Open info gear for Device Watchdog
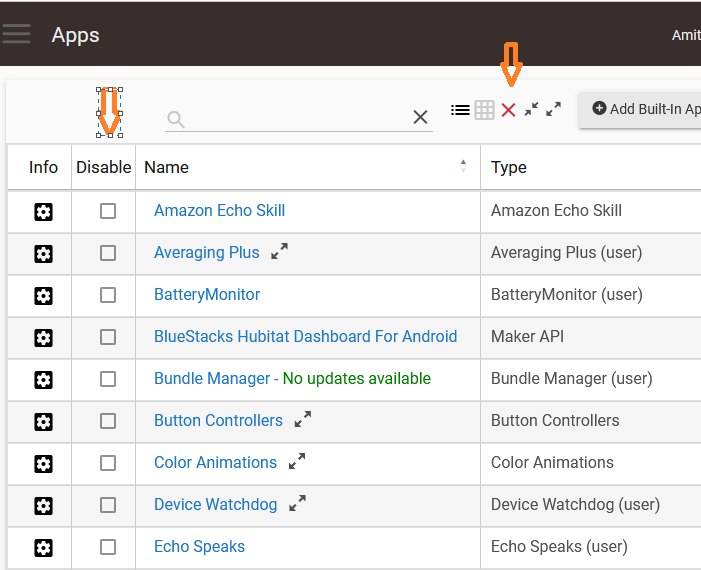The image size is (701, 570). pos(43,506)
